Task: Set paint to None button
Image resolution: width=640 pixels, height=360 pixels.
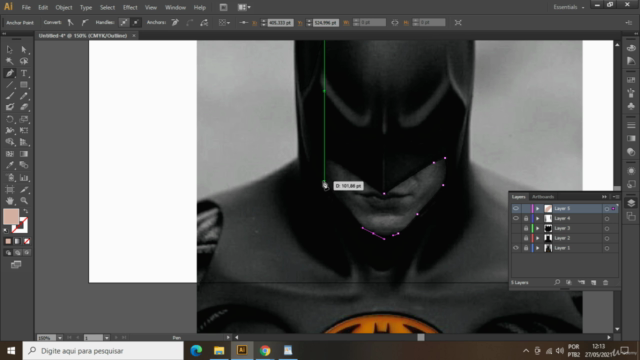Action: click(x=27, y=241)
